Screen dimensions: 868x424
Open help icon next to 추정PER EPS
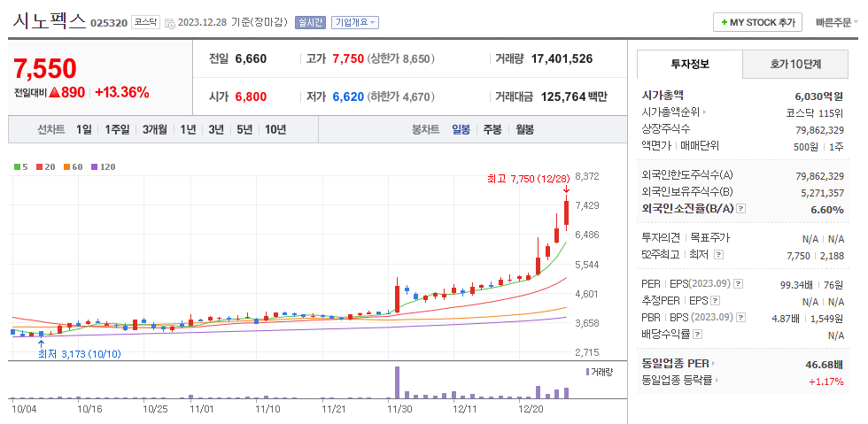click(x=716, y=301)
